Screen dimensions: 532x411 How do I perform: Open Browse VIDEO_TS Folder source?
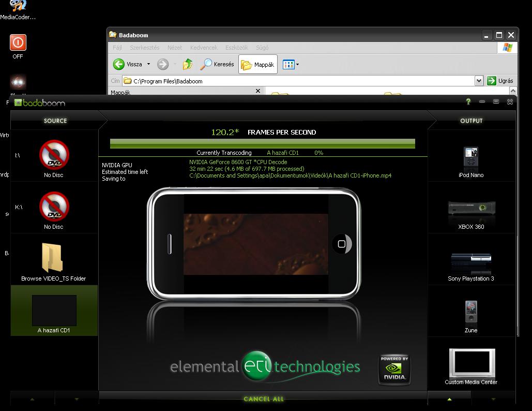pyautogui.click(x=54, y=259)
